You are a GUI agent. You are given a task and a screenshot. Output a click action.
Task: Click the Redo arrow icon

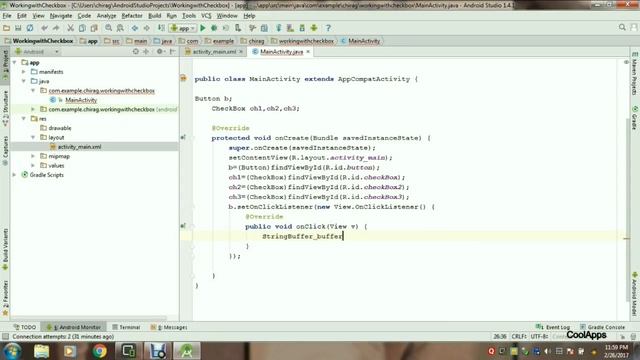[56, 28]
